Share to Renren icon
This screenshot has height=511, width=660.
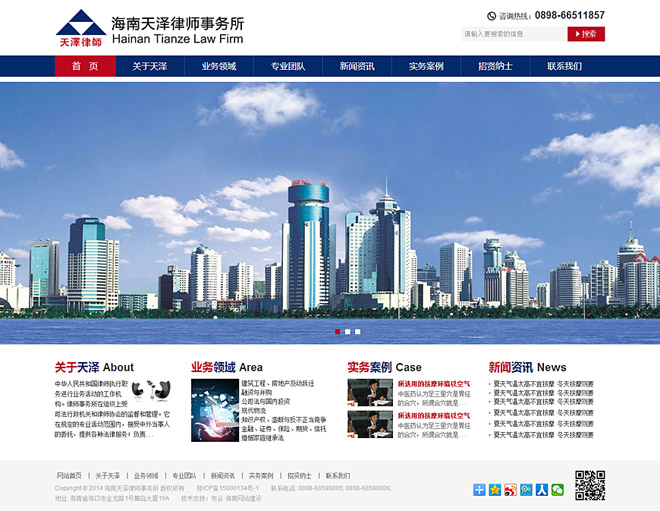point(541,489)
